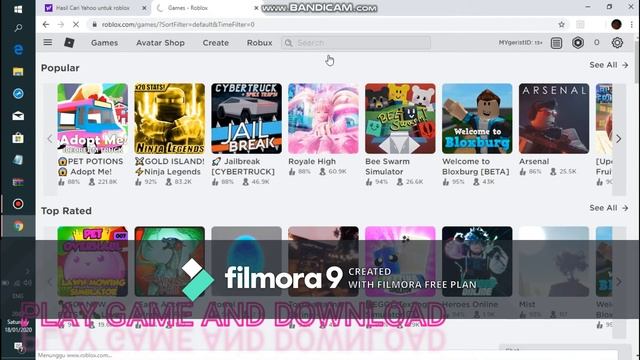Open the Chrome three-dot menu
The image size is (640, 360).
pyautogui.click(x=632, y=24)
